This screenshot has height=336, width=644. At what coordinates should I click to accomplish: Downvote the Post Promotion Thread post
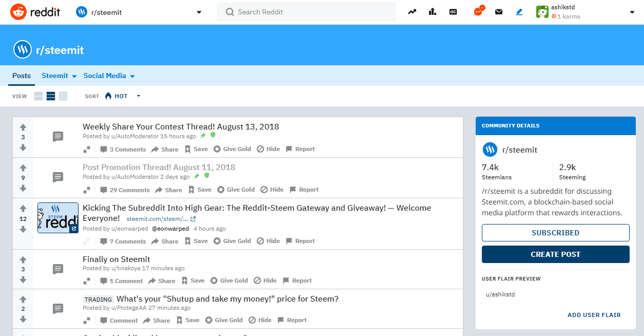(23, 188)
